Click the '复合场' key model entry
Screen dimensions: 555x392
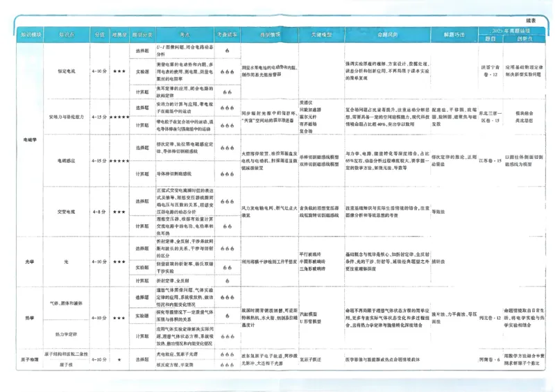point(306,131)
